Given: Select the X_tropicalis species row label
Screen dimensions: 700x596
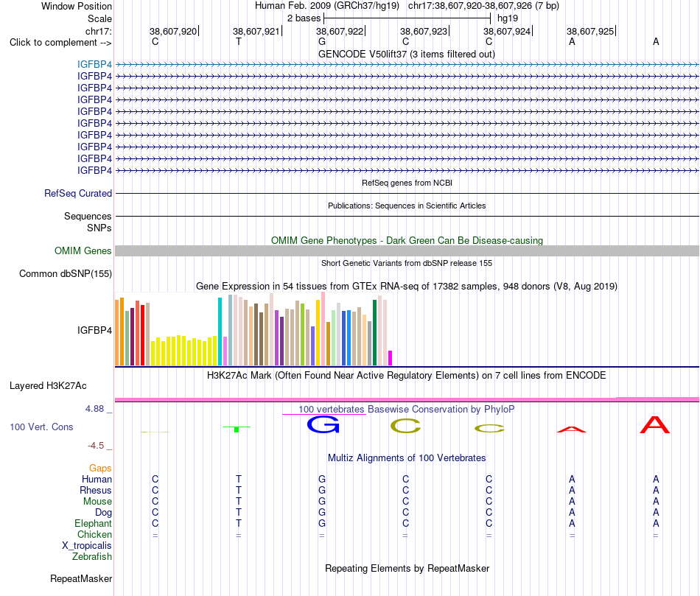Looking at the screenshot, I should pyautogui.click(x=87, y=546).
